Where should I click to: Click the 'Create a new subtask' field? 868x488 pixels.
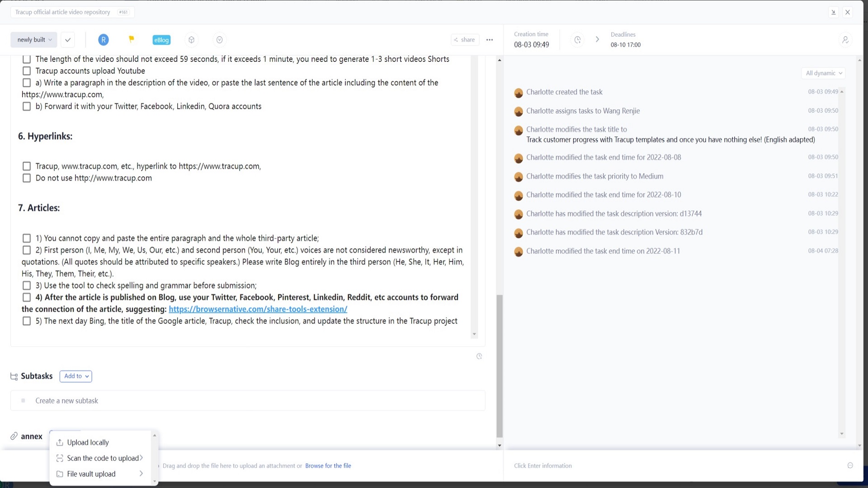(x=67, y=401)
